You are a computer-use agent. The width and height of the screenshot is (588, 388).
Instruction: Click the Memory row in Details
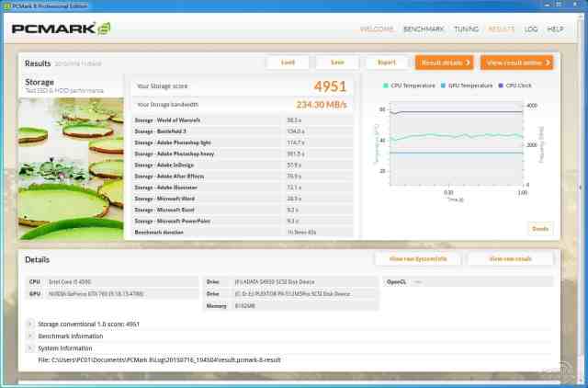[x=291, y=306]
